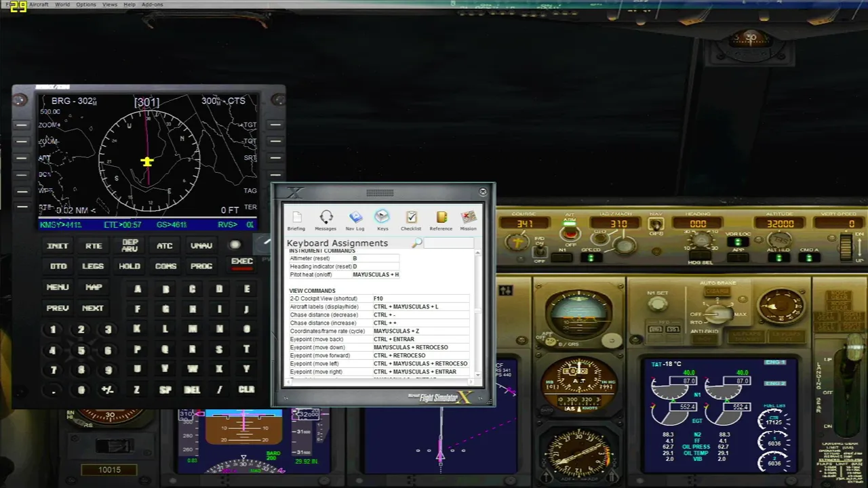Click the panel switcher icon left of attitude indicator
The height and width of the screenshot is (488, 868).
(506, 290)
